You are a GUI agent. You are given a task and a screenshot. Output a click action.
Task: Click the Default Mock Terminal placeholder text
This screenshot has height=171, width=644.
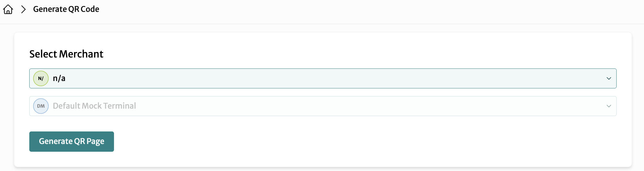click(x=94, y=106)
